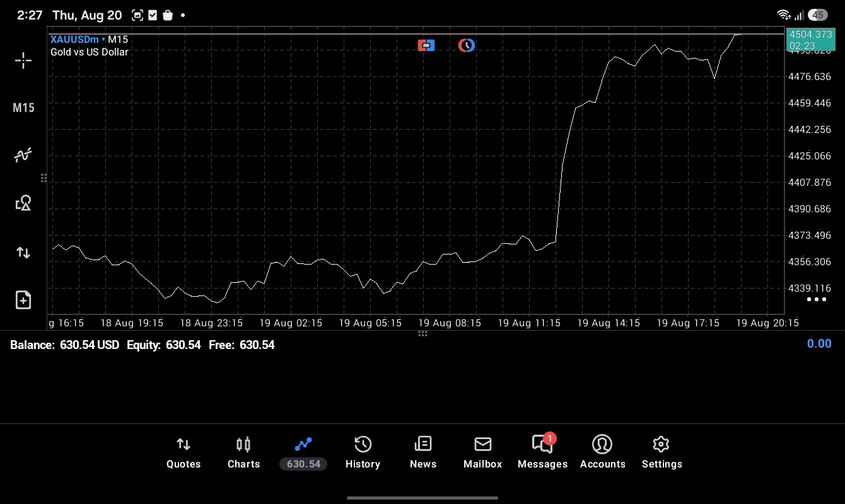Tap the cellular signal bars icon

799,14
